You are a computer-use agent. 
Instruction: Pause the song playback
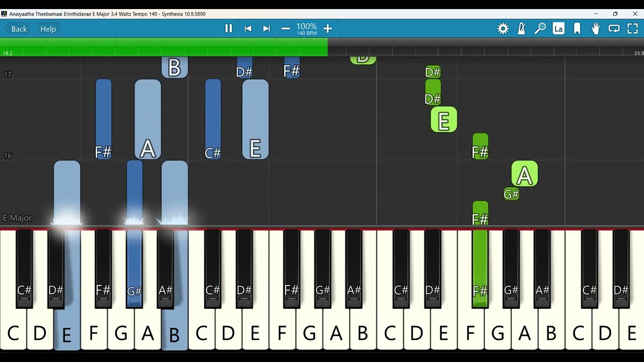click(x=228, y=29)
